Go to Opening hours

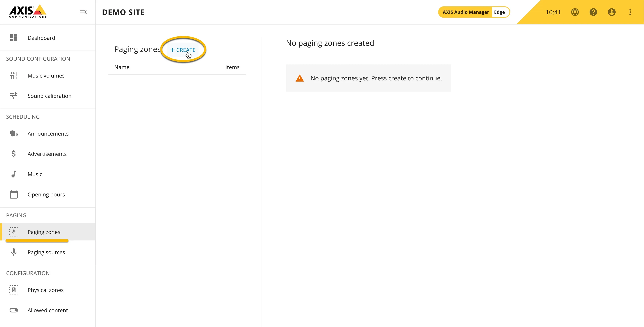coord(48,194)
